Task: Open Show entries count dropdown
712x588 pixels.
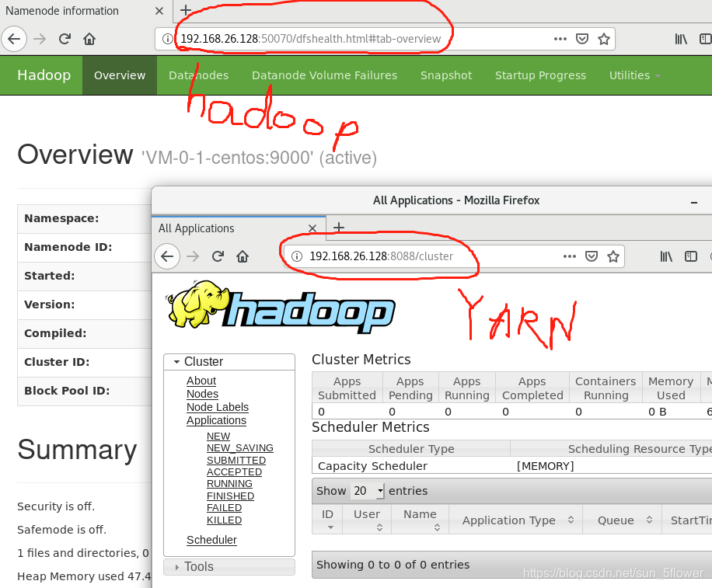Action: [x=368, y=491]
